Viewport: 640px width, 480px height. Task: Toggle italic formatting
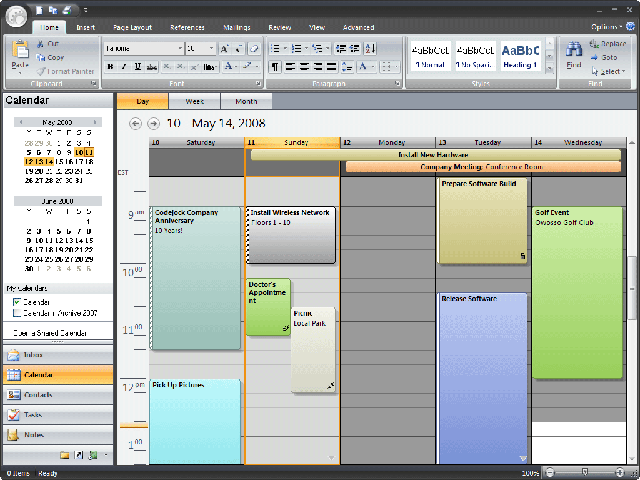pyautogui.click(x=124, y=67)
